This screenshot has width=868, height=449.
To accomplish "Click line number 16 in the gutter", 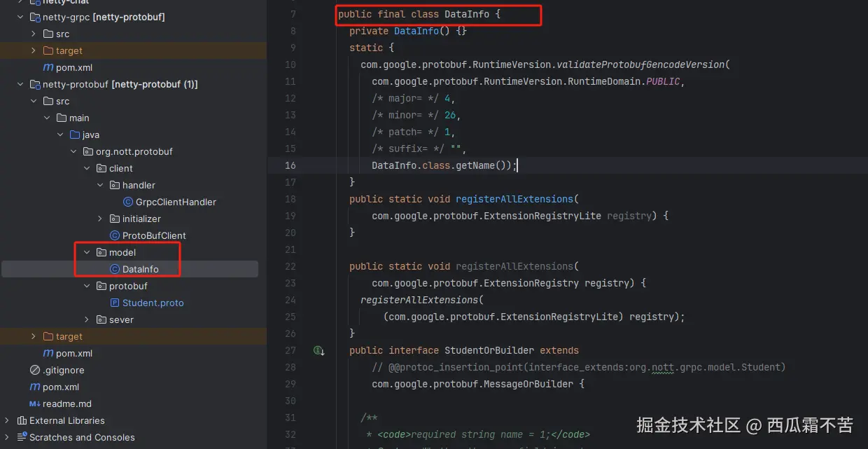I will (x=290, y=165).
